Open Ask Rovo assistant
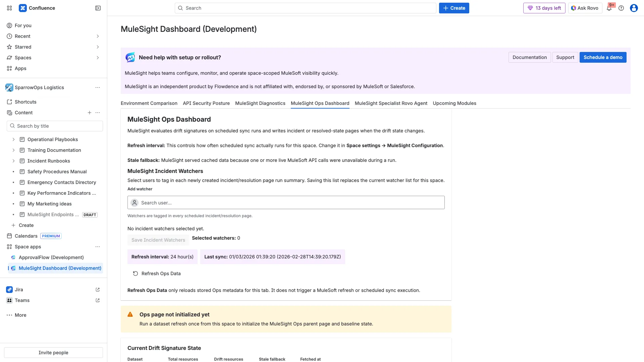The height and width of the screenshot is (362, 644). pos(585,8)
